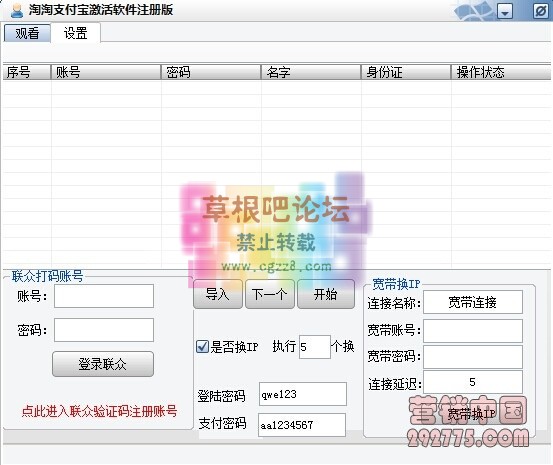The height and width of the screenshot is (465, 553).
Task: Sort by the 账号 column header
Action: pos(106,72)
